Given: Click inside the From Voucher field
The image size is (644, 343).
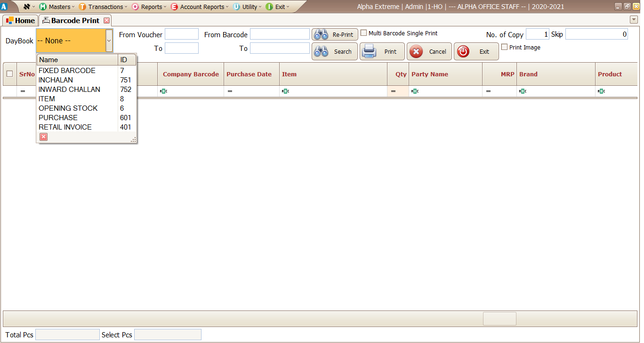Looking at the screenshot, I should point(181,34).
